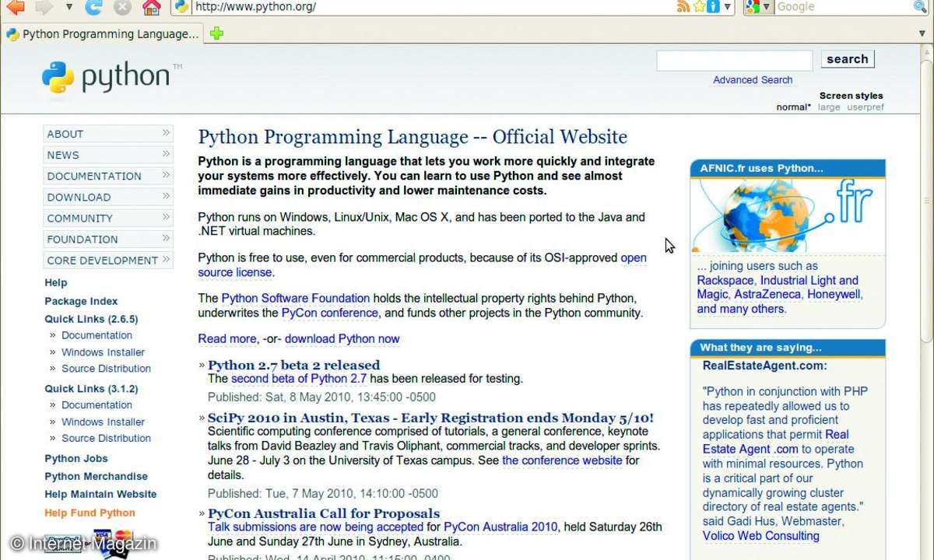Open the NEWS menu item
Viewport: 934px width, 560px height.
pyautogui.click(x=108, y=155)
